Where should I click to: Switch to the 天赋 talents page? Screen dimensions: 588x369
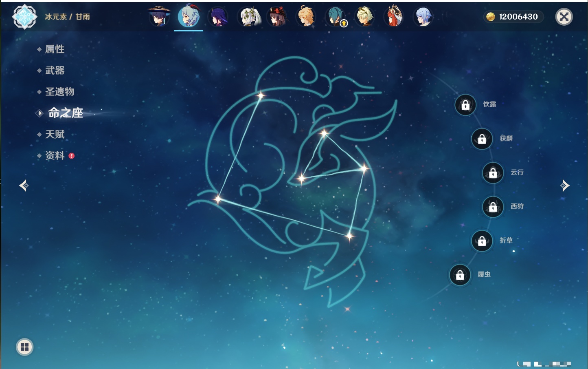pos(55,134)
